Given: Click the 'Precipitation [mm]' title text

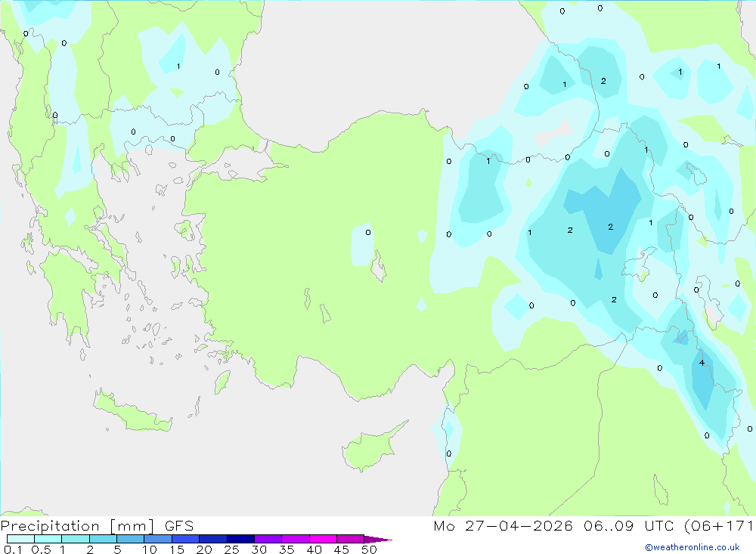Looking at the screenshot, I should click(x=78, y=526).
